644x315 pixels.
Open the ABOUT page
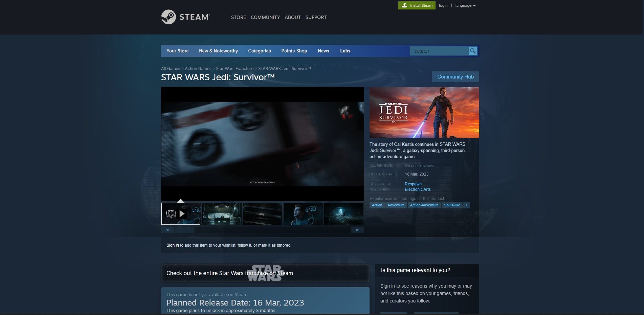click(x=293, y=17)
